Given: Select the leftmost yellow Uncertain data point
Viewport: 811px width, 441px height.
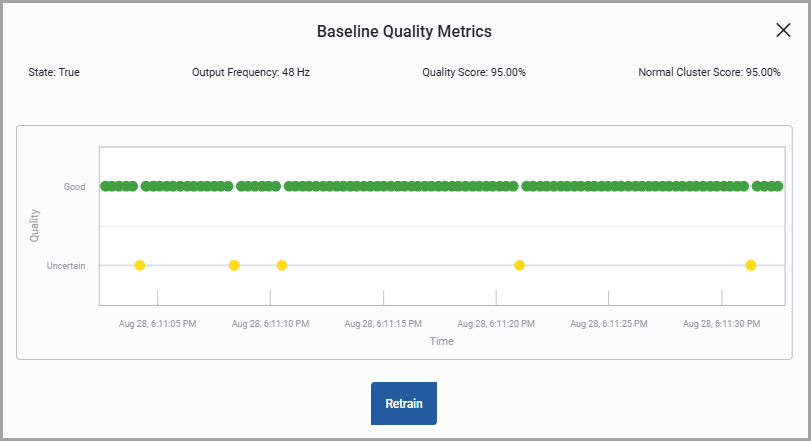Looking at the screenshot, I should click(140, 265).
